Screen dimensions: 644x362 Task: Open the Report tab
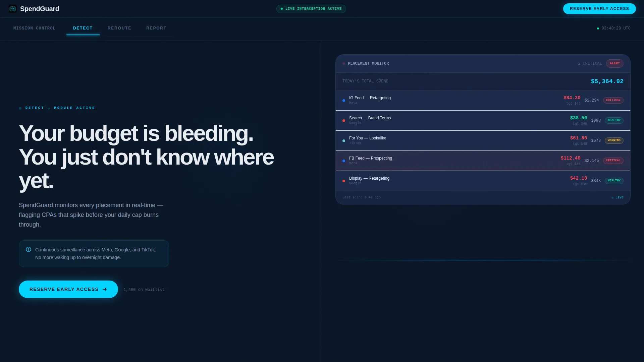tap(156, 28)
